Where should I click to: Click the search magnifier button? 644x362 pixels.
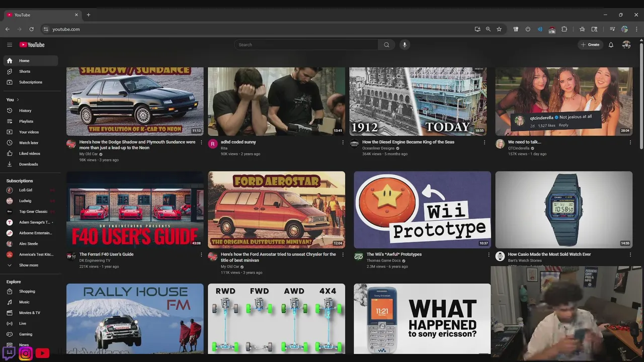pos(386,45)
